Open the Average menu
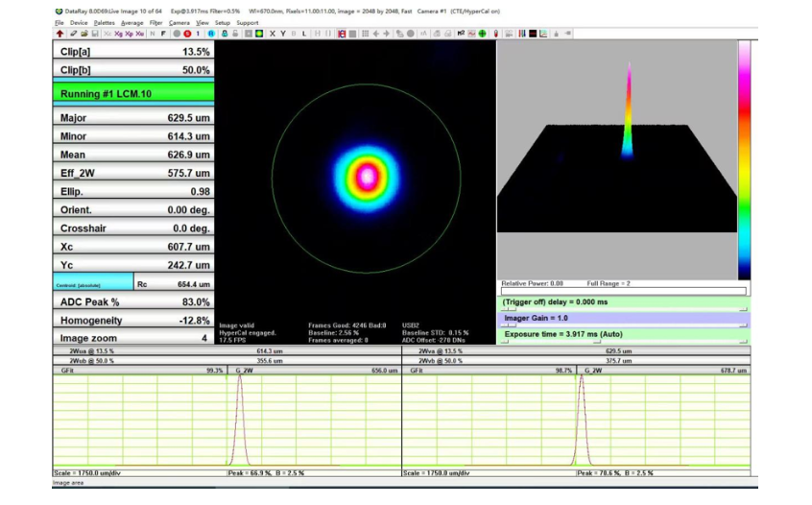812x505 pixels. [131, 22]
